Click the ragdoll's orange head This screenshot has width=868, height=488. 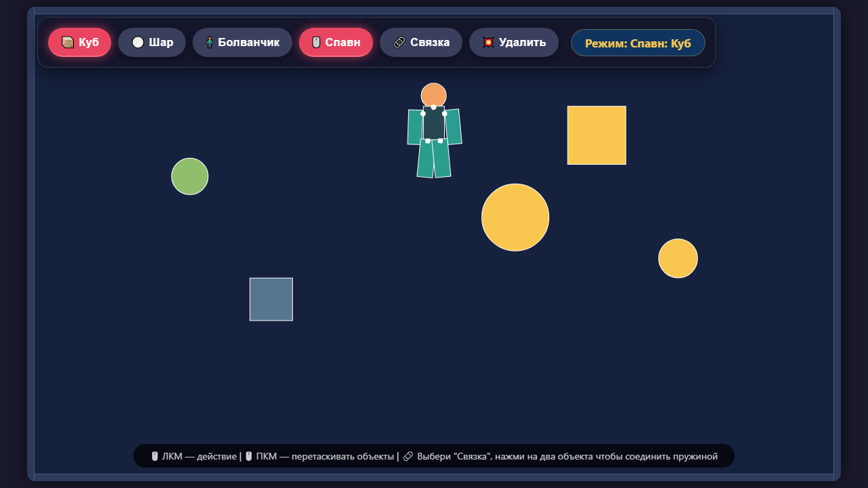(x=433, y=96)
